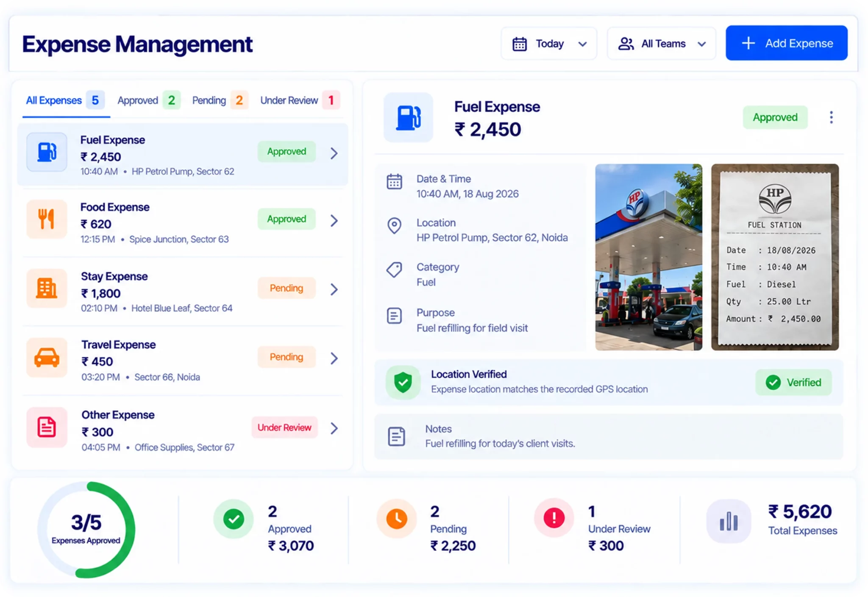Click the tag icon next to Category
The image size is (868, 597).
(x=394, y=269)
